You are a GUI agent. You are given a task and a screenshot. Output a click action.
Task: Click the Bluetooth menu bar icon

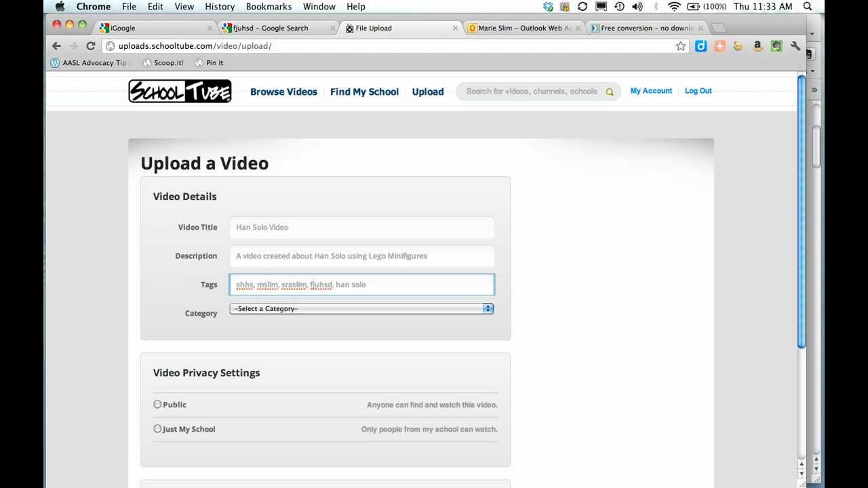(656, 6)
